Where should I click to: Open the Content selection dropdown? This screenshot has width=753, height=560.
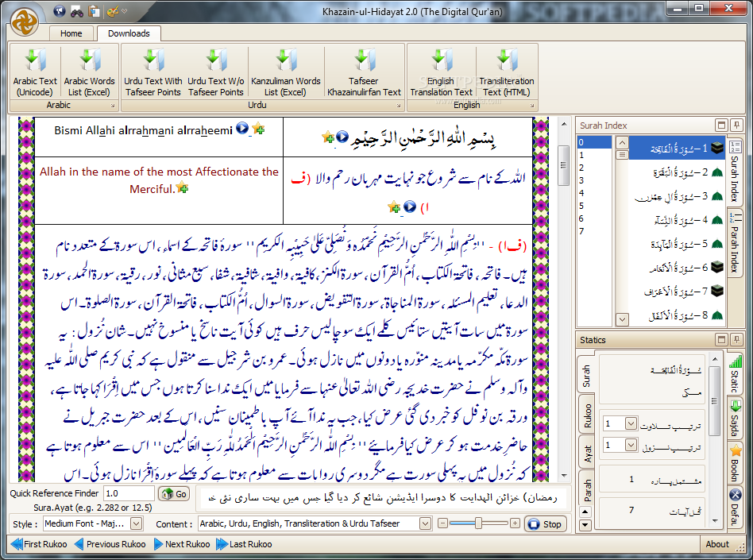[425, 523]
